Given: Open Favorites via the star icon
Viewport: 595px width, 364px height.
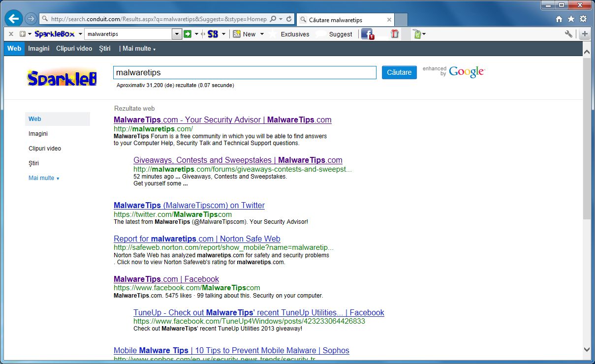Looking at the screenshot, I should click(x=571, y=19).
